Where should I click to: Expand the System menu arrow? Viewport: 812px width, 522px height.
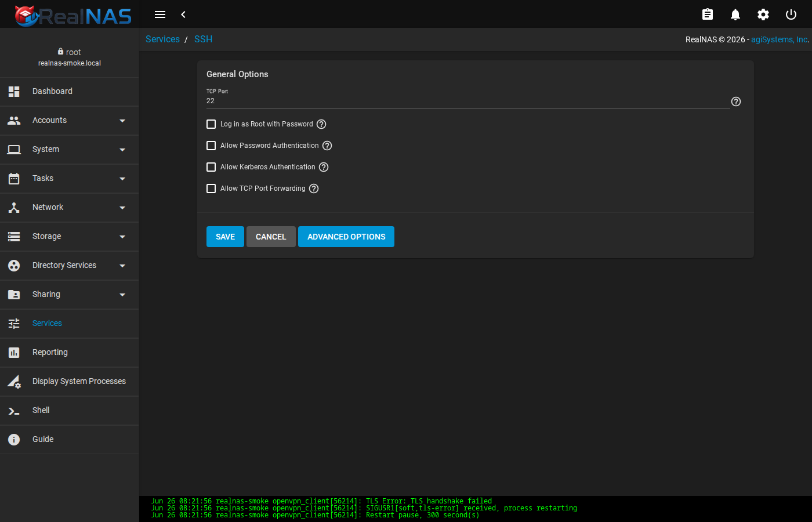tap(122, 150)
